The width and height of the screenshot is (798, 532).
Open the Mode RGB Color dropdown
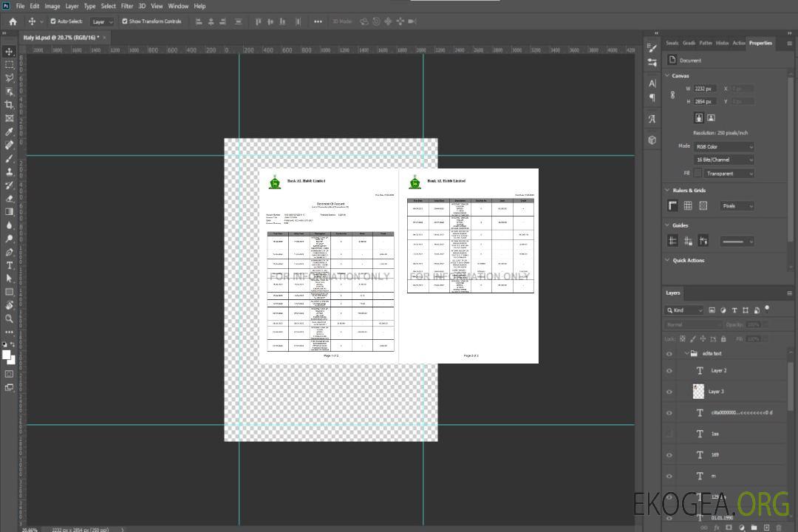[723, 146]
